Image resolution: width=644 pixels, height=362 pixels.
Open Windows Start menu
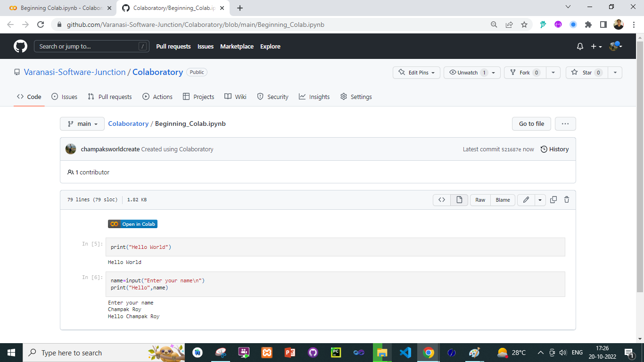(11, 353)
